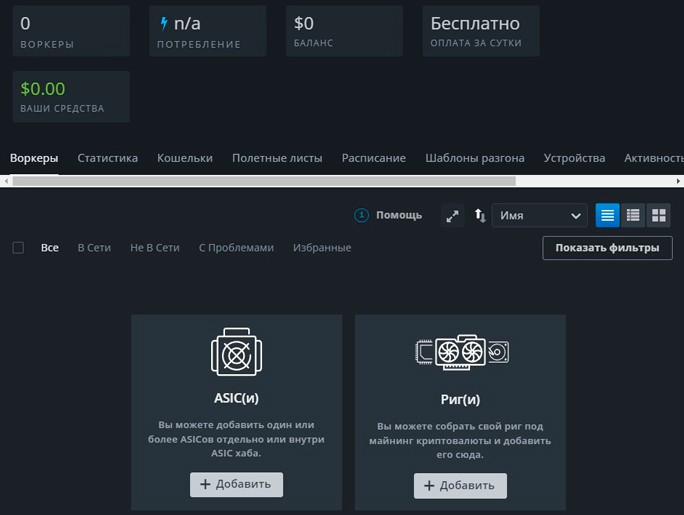Switch to the Кошельки tab
Viewport: 684px width, 515px height.
pos(185,158)
